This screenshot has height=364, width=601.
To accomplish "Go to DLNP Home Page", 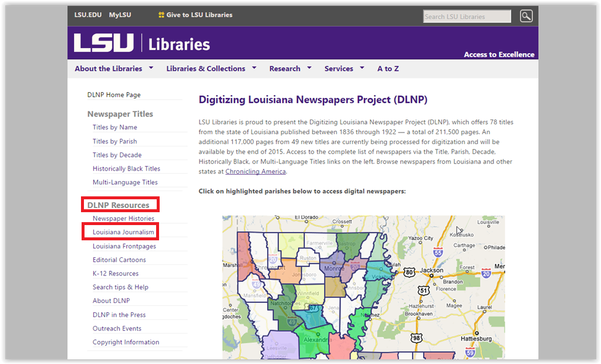I will coord(114,94).
